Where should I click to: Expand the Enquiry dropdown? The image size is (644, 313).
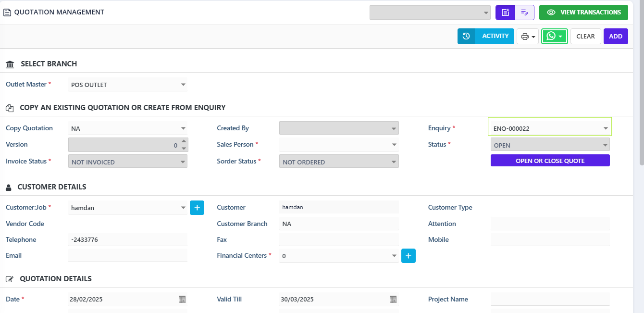606,128
